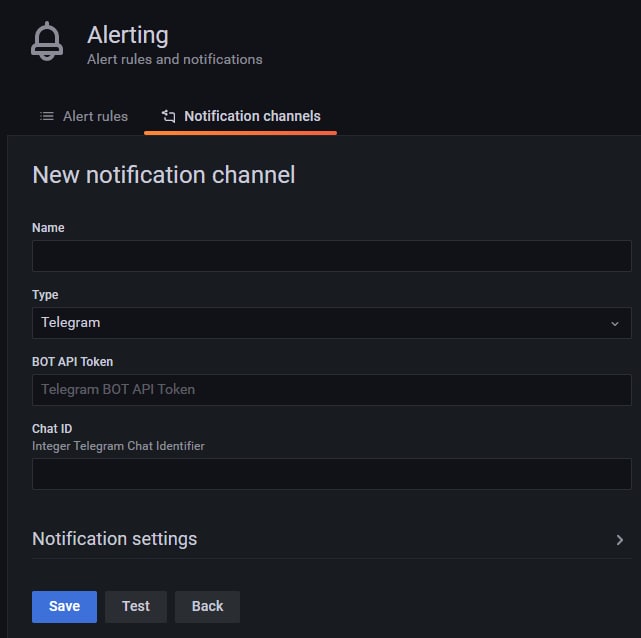Screen dimensions: 641x638
Task: Open the Type dropdown showing Telegram
Action: (x=332, y=323)
